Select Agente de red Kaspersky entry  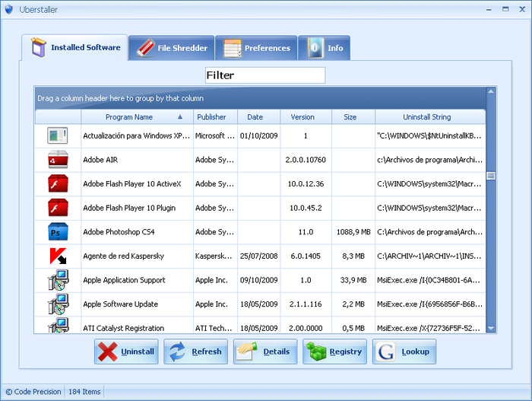123,256
